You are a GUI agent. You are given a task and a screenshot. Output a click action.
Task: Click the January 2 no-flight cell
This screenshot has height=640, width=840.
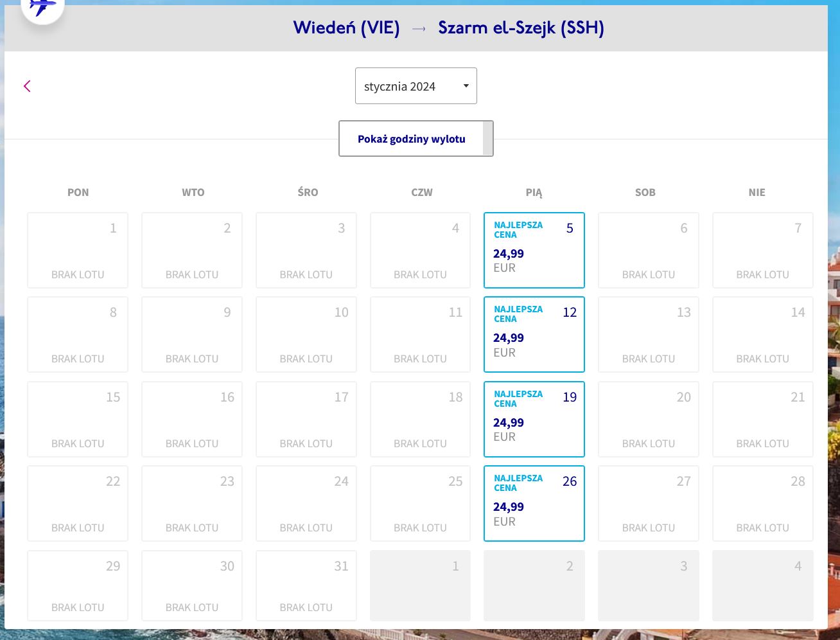pos(192,250)
